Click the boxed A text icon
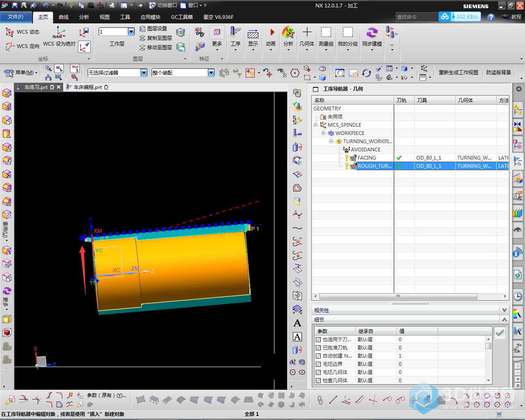This screenshot has height=420, width=525. pyautogui.click(x=297, y=337)
